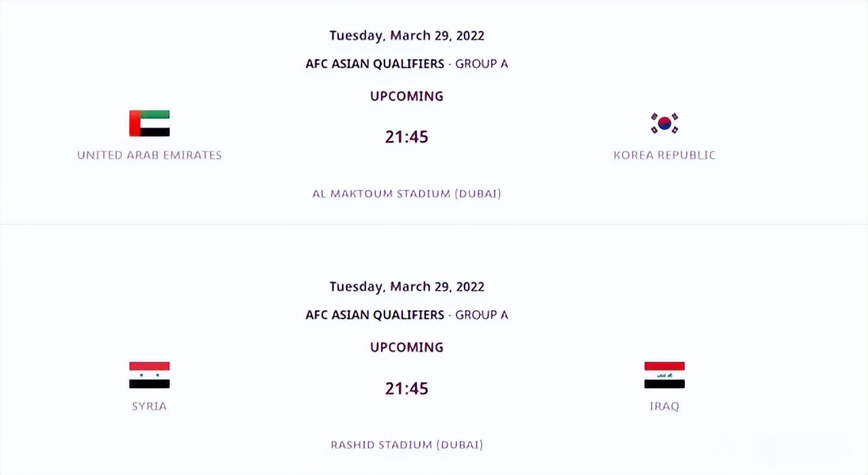Click the United Arab Emirates flag icon
This screenshot has width=868, height=475.
point(149,123)
